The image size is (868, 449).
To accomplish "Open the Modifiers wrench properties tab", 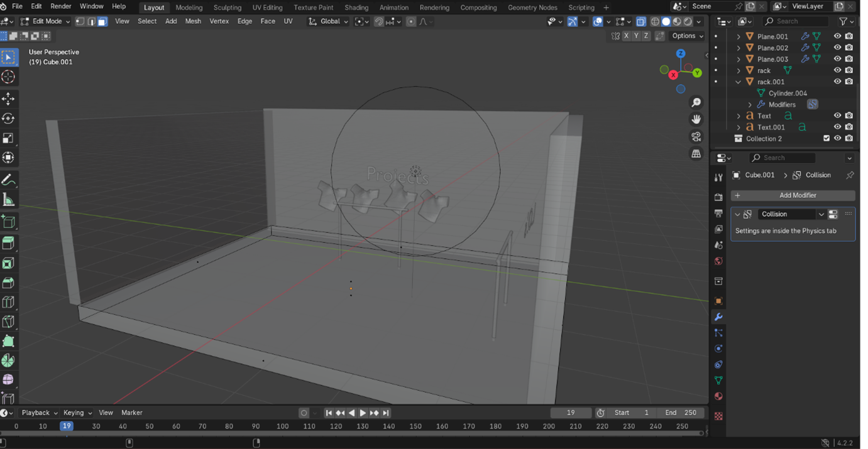I will [x=718, y=317].
